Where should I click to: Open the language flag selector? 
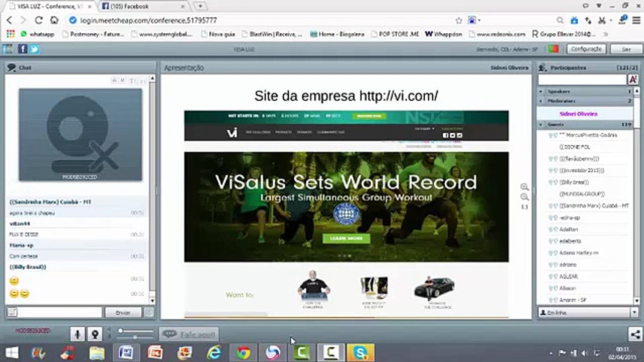[553, 49]
